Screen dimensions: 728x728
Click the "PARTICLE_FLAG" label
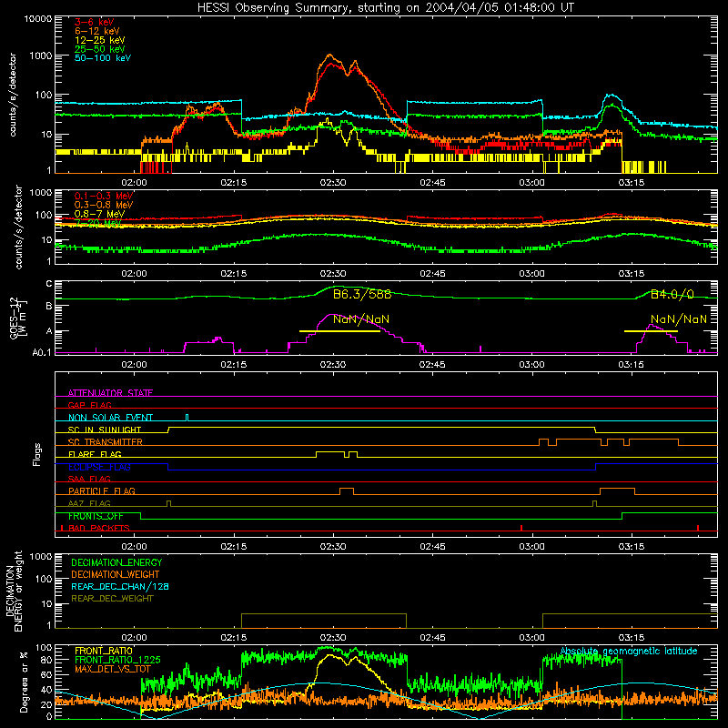[x=102, y=491]
